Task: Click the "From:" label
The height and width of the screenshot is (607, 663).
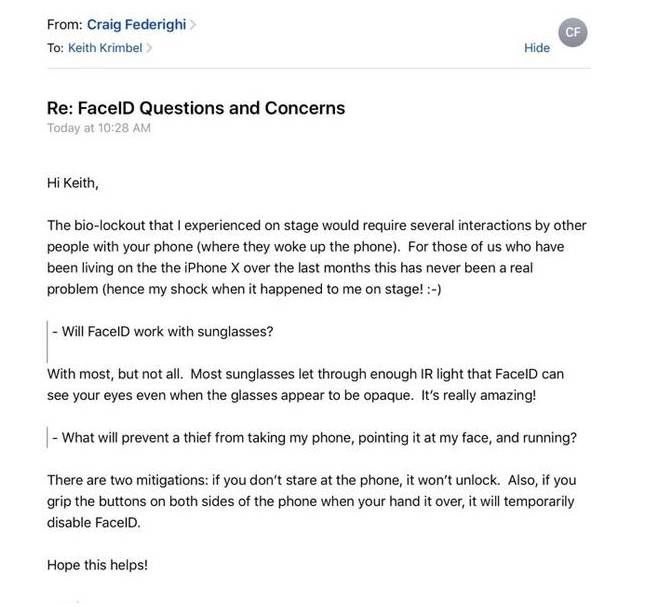Action: click(x=64, y=25)
